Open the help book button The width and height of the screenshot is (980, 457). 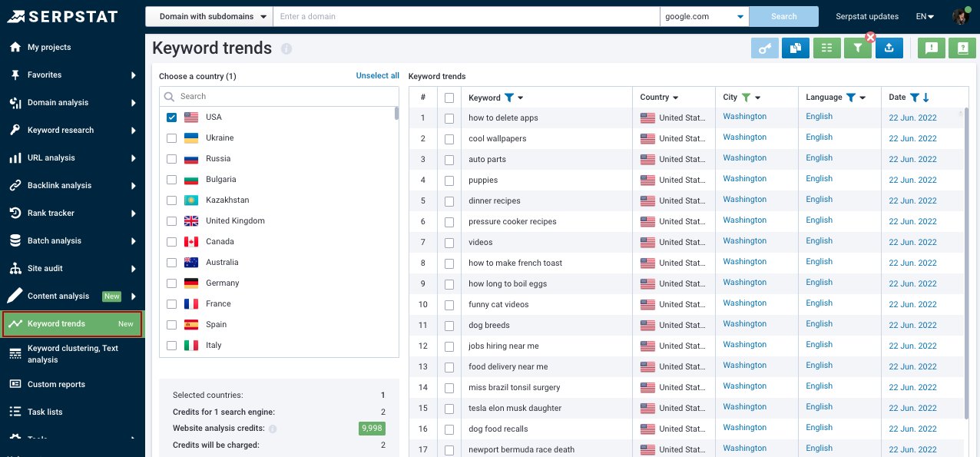(962, 48)
